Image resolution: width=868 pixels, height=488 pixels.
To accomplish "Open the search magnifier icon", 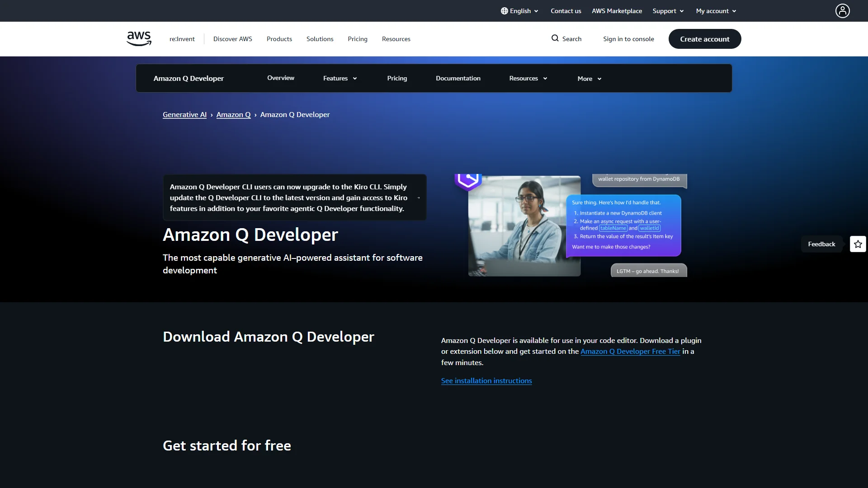I will [x=554, y=39].
